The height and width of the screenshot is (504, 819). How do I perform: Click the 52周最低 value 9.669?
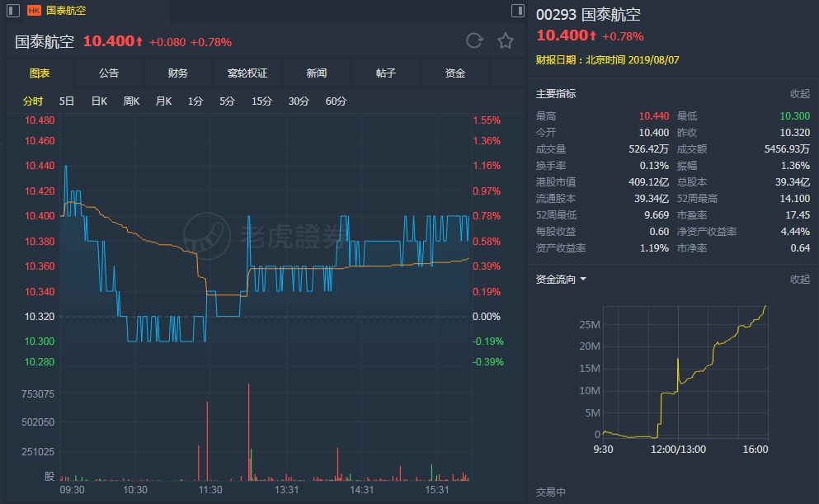[x=657, y=215]
